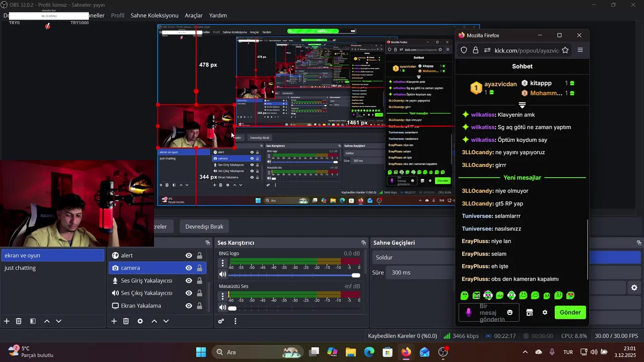Click the OBS icon in the taskbar

[443, 352]
